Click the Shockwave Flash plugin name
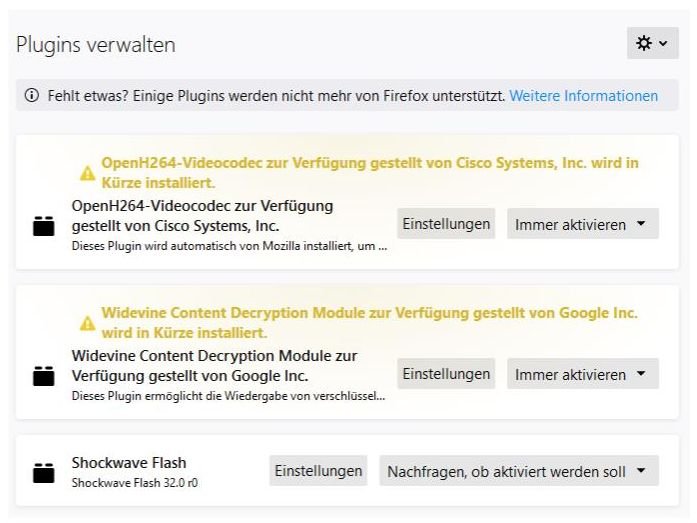Image resolution: width=697 pixels, height=523 pixels. 129,463
